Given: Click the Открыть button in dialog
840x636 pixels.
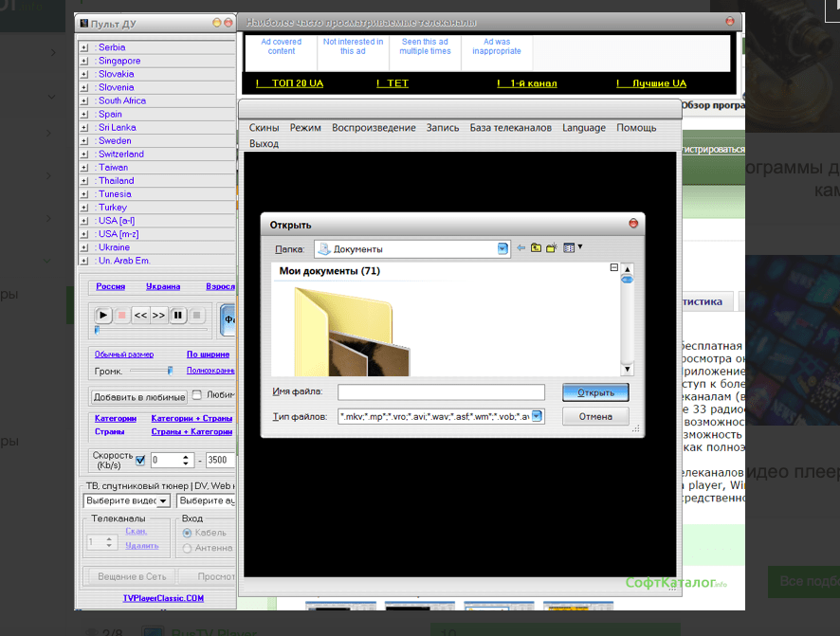Looking at the screenshot, I should click(595, 392).
